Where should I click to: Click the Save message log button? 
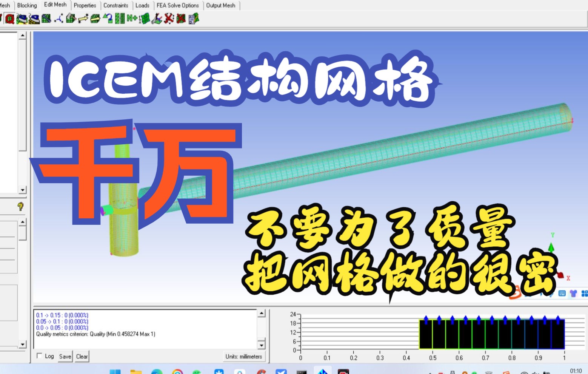pos(65,356)
